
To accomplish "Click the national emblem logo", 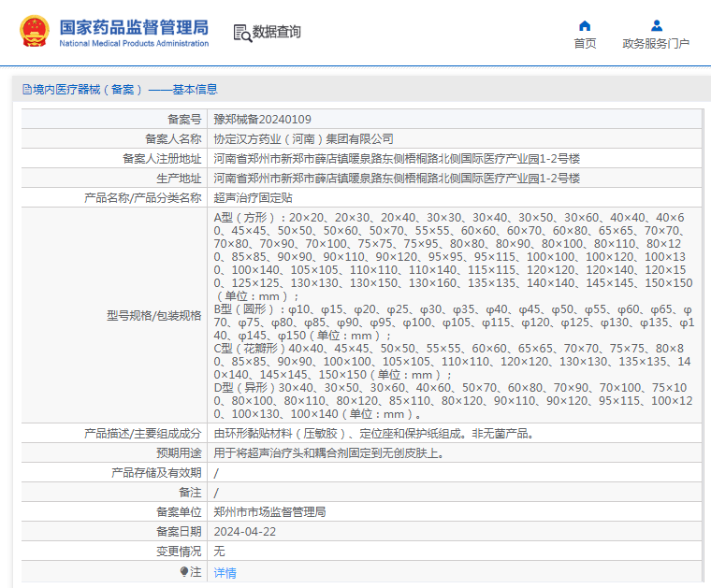I will coord(35,31).
